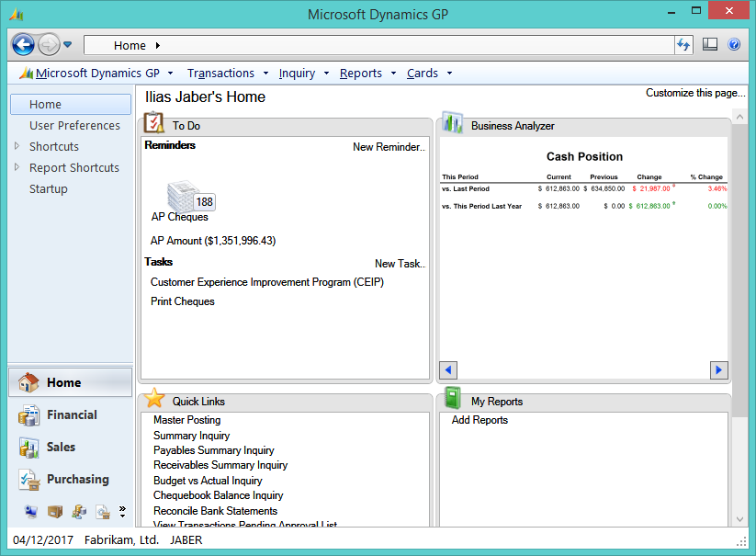Open User Preferences in navigation list
The image size is (756, 556).
tap(74, 125)
